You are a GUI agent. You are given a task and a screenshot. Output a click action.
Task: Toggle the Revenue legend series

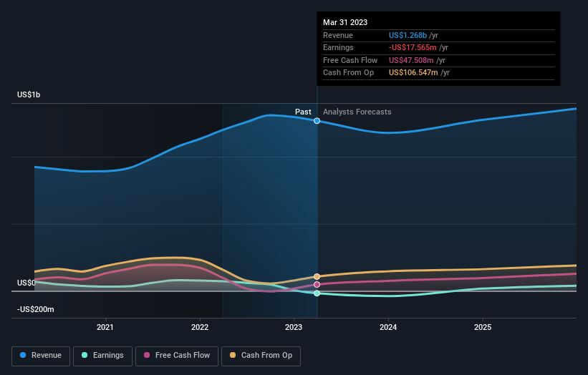41,356
